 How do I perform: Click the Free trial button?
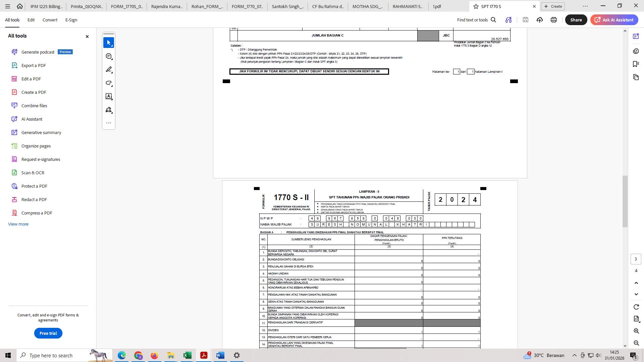click(48, 333)
